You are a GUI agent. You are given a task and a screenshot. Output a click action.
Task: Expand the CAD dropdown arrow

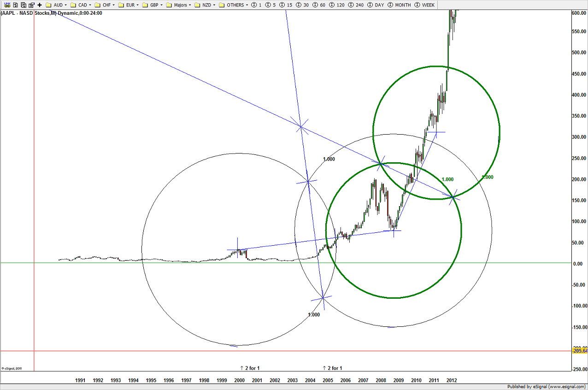coord(89,5)
